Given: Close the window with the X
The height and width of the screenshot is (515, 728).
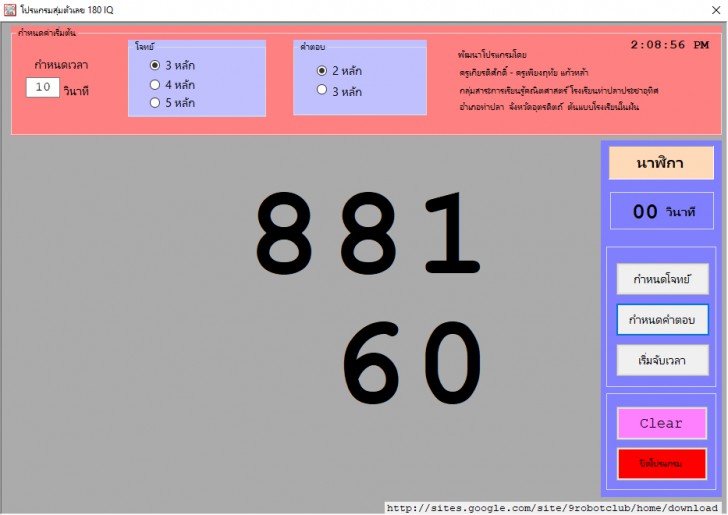Looking at the screenshot, I should click(716, 10).
